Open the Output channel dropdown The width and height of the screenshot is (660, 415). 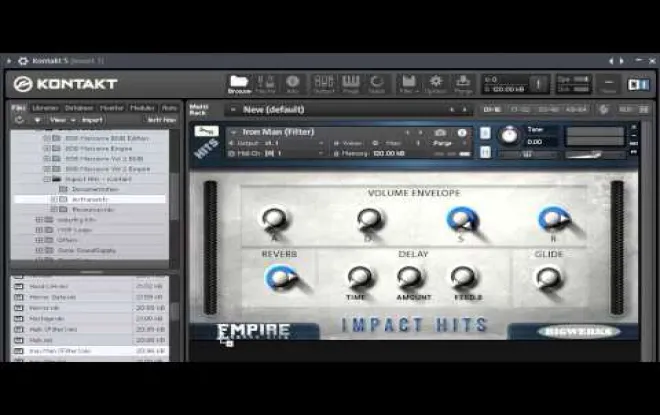tap(321, 143)
